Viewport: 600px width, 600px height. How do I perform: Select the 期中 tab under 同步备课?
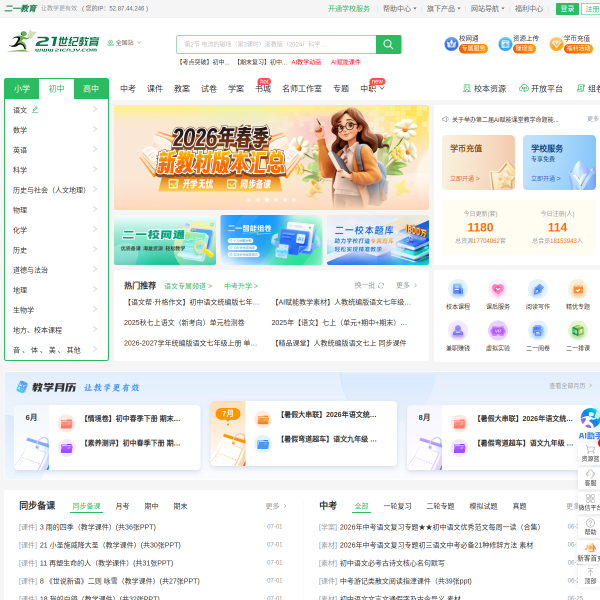pos(151,506)
